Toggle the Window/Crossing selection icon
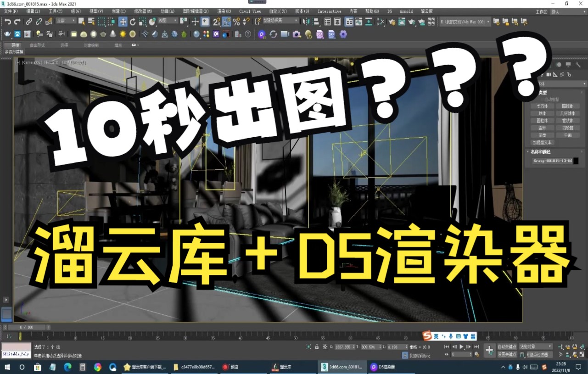 point(111,21)
